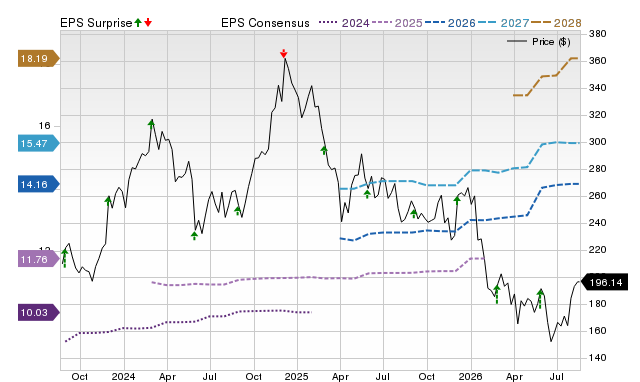Click the green surprise arrow near June 2024 low

[x=194, y=235]
